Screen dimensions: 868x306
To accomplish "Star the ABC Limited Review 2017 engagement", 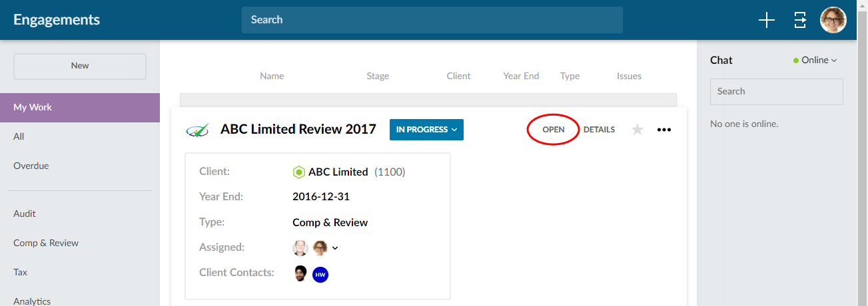I will 638,130.
